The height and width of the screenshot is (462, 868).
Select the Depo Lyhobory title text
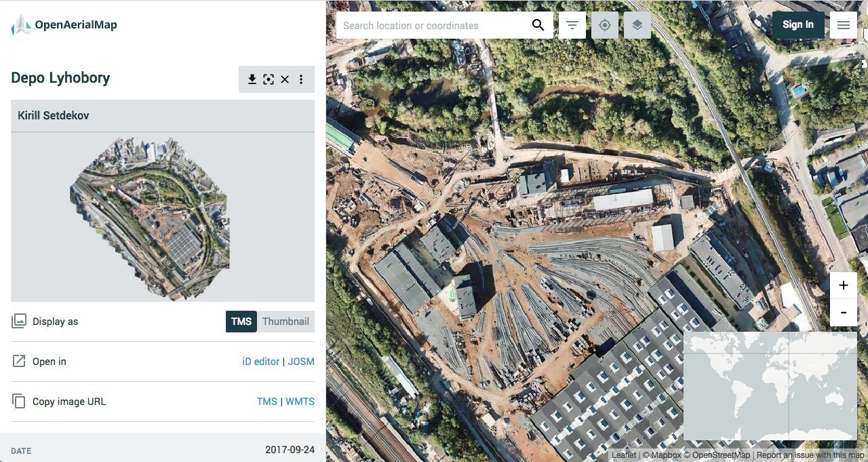coord(60,78)
